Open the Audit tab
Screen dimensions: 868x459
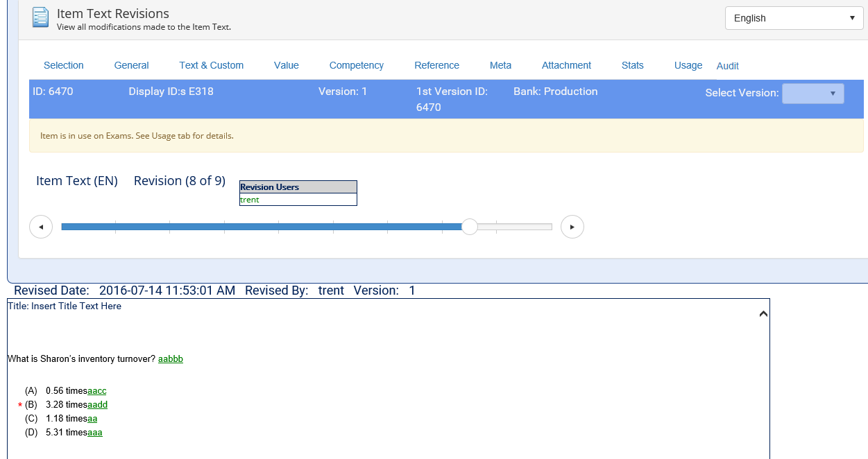click(727, 66)
